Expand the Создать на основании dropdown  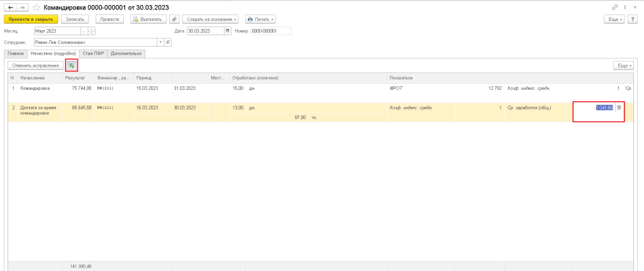tap(211, 19)
